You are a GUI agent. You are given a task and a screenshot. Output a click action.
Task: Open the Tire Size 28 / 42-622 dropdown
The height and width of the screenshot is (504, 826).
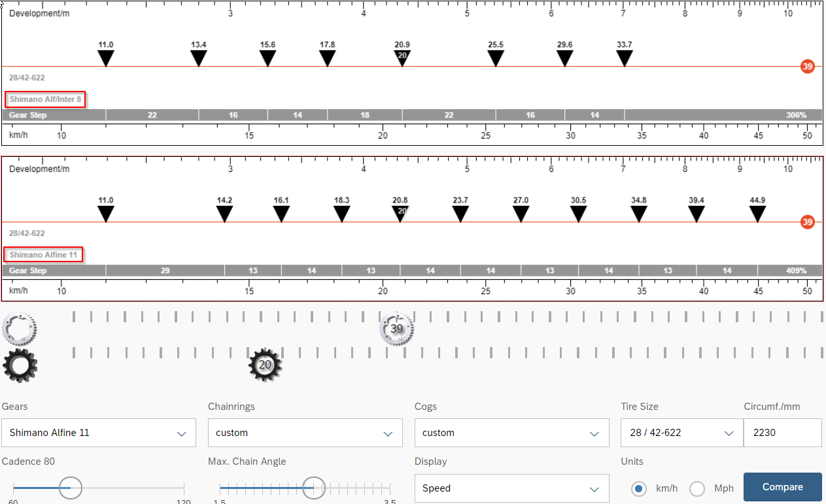682,433
